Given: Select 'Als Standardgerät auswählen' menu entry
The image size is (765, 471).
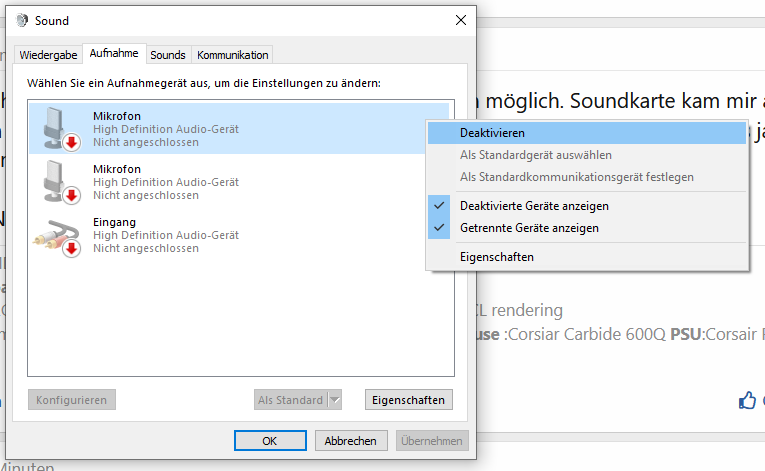Looking at the screenshot, I should click(535, 155).
